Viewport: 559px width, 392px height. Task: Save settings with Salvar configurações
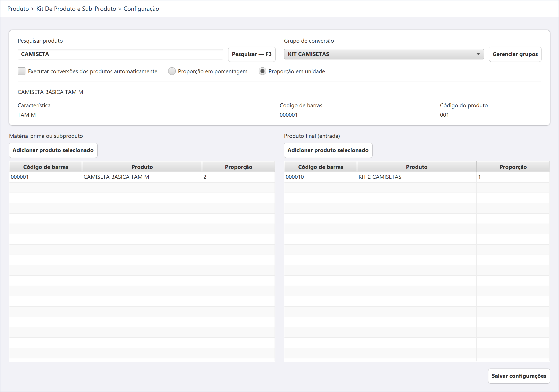(519, 376)
